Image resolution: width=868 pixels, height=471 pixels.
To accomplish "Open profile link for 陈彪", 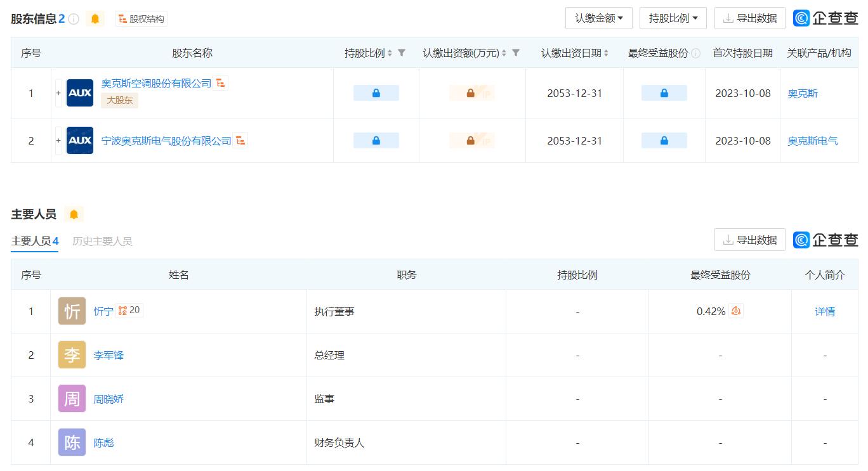I will click(x=103, y=442).
